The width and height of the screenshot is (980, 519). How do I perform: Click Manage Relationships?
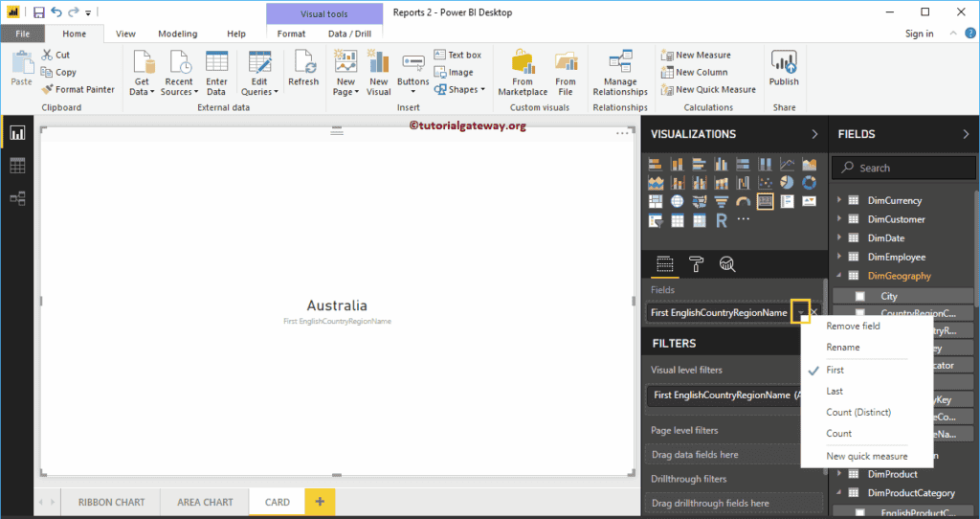click(x=620, y=73)
